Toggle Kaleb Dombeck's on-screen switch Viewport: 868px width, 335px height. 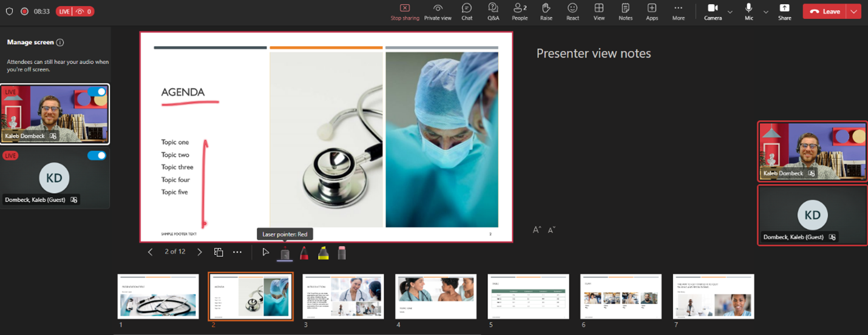coord(97,92)
